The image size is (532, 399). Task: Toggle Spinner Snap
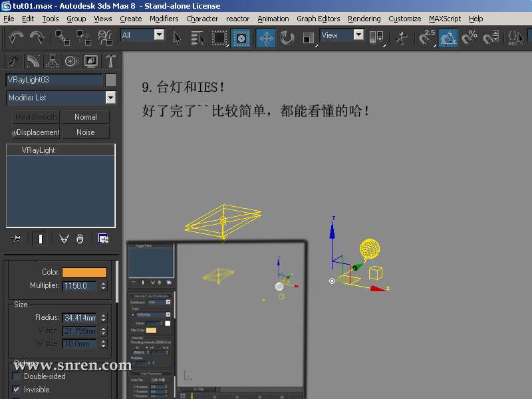point(491,38)
